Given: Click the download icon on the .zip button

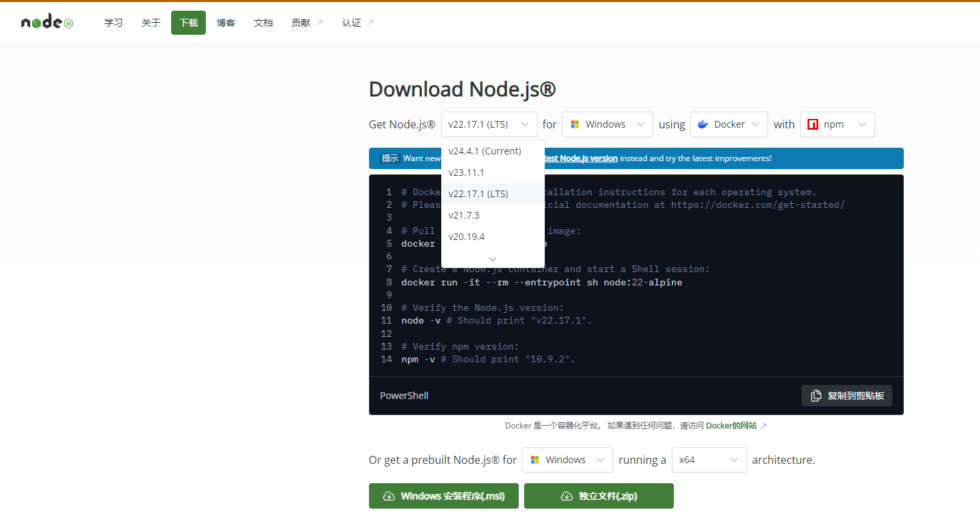Looking at the screenshot, I should 566,496.
